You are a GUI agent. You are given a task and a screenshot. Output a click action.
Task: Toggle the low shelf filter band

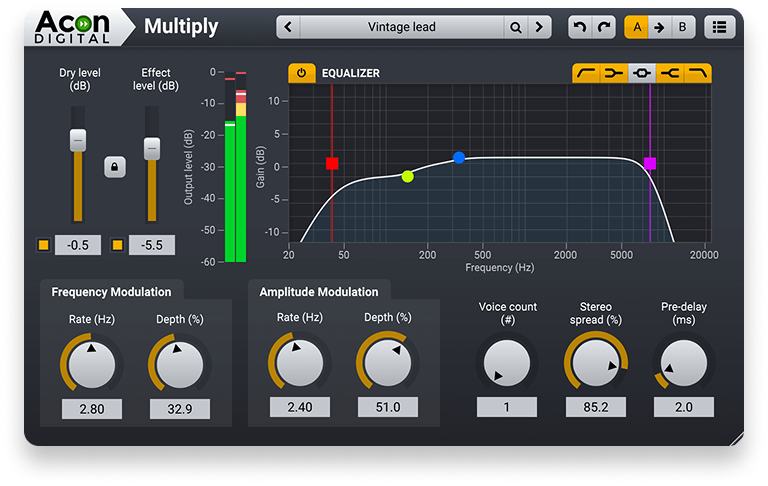(614, 73)
